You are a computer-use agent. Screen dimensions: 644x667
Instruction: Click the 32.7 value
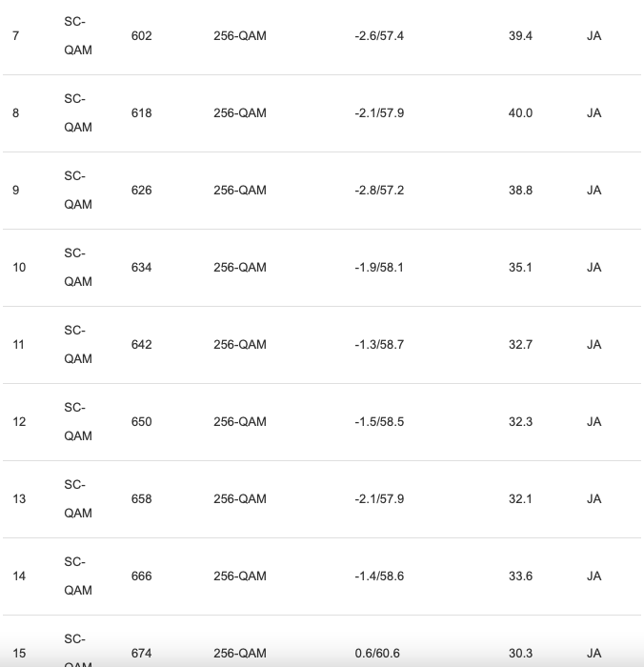pos(520,345)
